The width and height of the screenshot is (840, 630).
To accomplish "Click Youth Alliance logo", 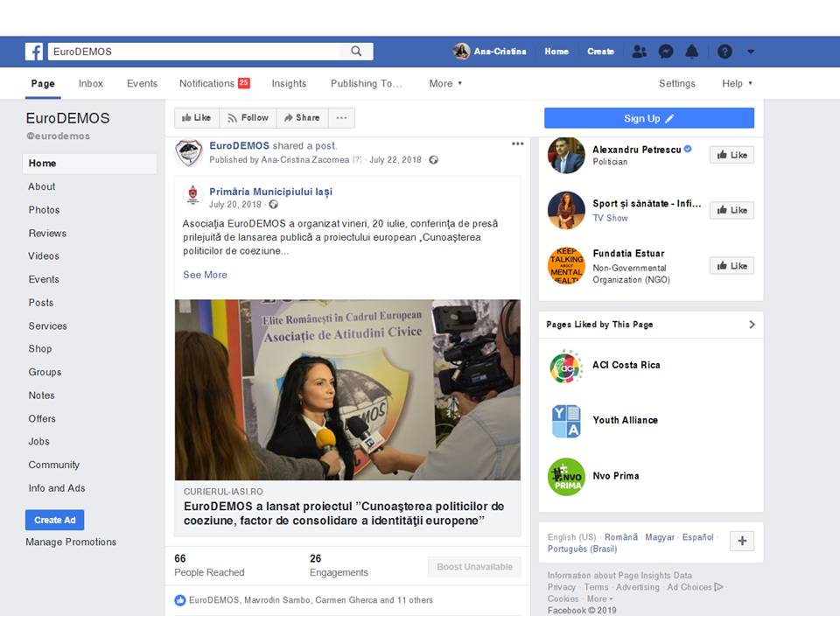I will pos(567,422).
